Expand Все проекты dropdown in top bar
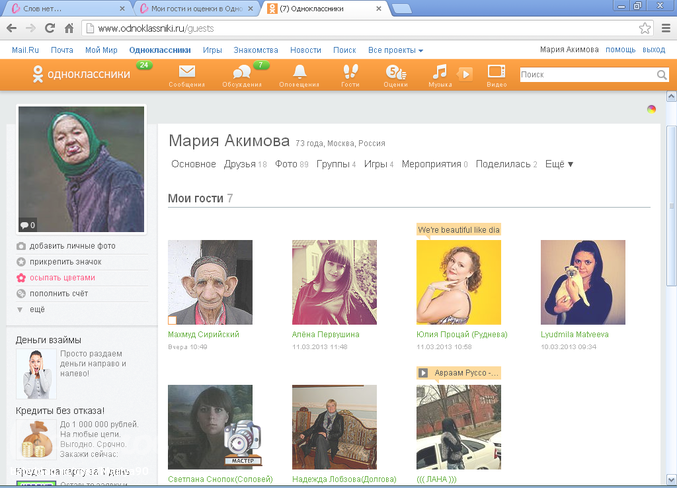 point(395,49)
